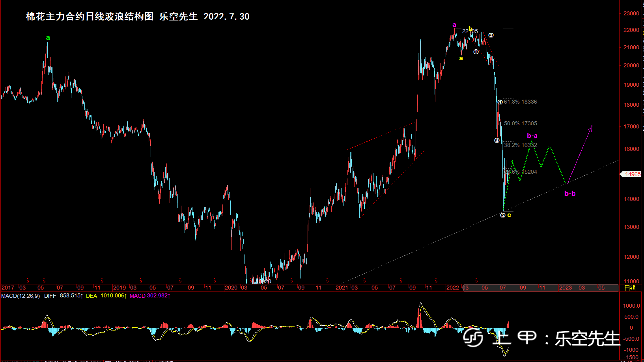Select the DEA -1010.006 value
This screenshot has height=362, width=644.
point(106,296)
